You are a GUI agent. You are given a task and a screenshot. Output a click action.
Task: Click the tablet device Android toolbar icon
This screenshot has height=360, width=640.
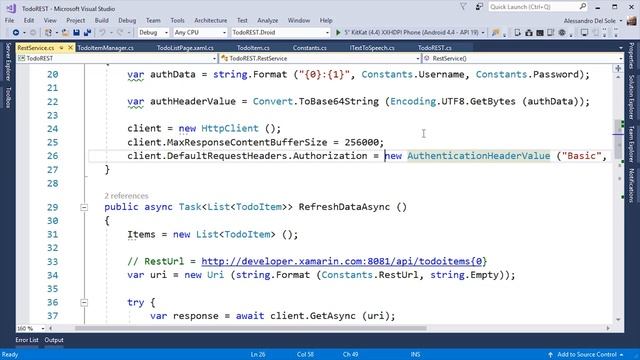pyautogui.click(x=551, y=32)
